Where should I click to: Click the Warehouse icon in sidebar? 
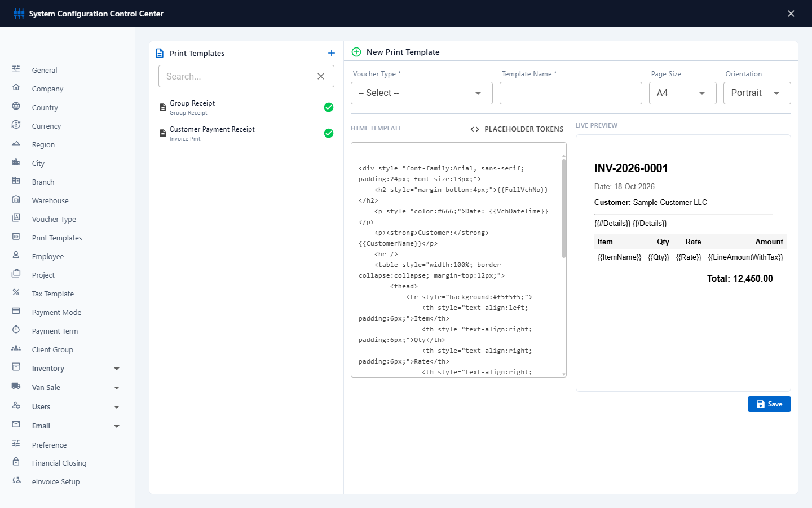(x=16, y=199)
